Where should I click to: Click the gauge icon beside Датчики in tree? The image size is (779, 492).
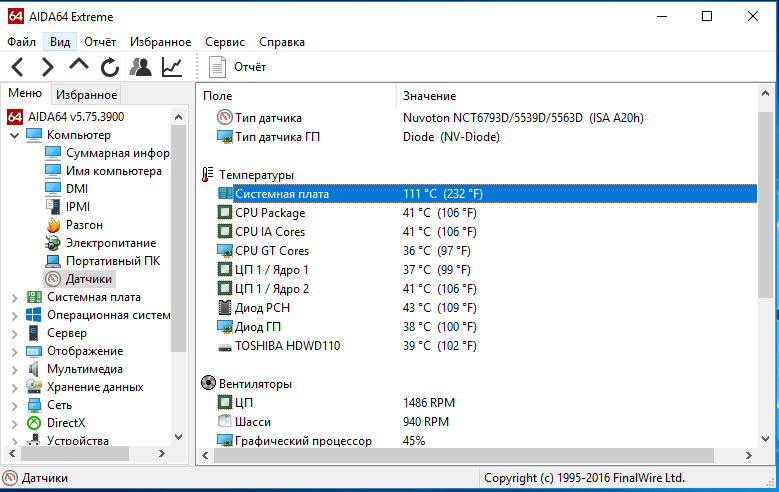(53, 279)
